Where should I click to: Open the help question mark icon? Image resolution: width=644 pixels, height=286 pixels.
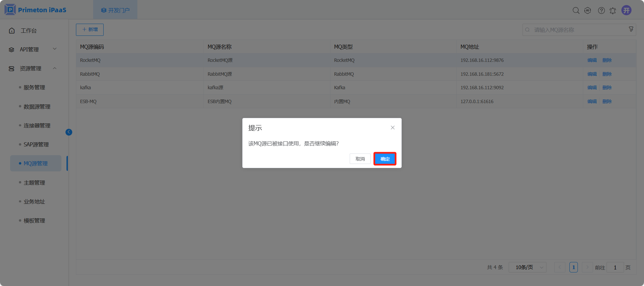(601, 10)
